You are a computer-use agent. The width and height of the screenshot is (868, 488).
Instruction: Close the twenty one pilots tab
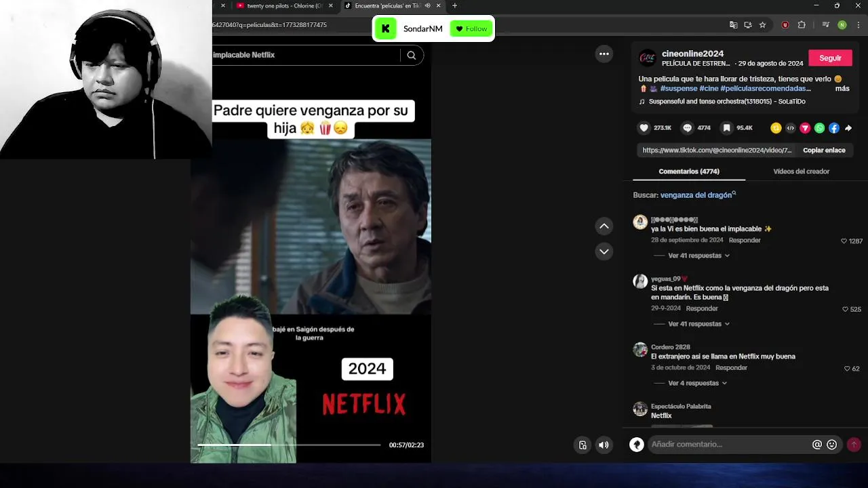(330, 5)
